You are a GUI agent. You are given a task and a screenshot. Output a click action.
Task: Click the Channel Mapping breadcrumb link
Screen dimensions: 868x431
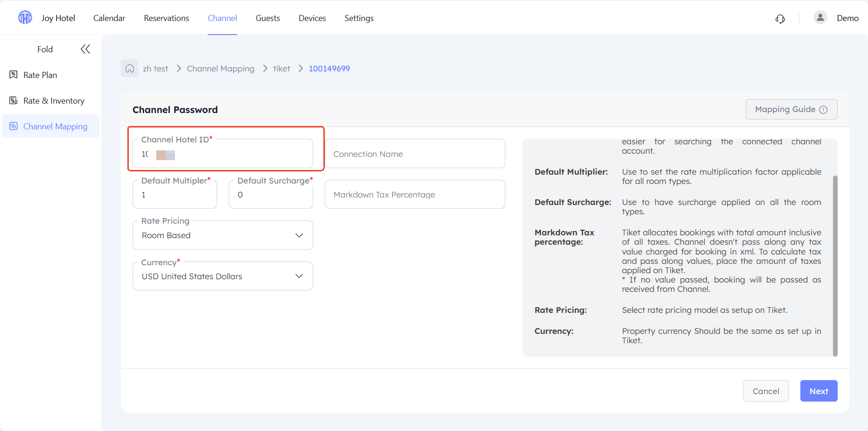tap(221, 69)
